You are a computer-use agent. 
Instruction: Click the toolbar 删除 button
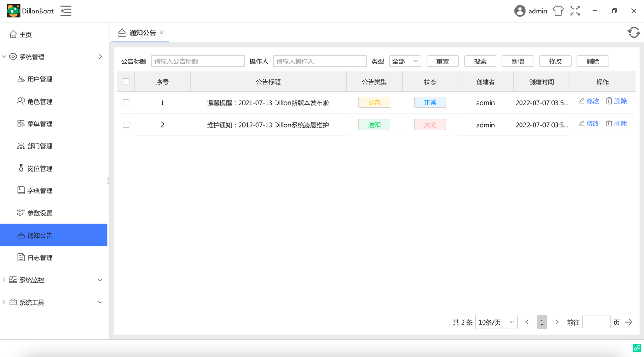point(593,61)
